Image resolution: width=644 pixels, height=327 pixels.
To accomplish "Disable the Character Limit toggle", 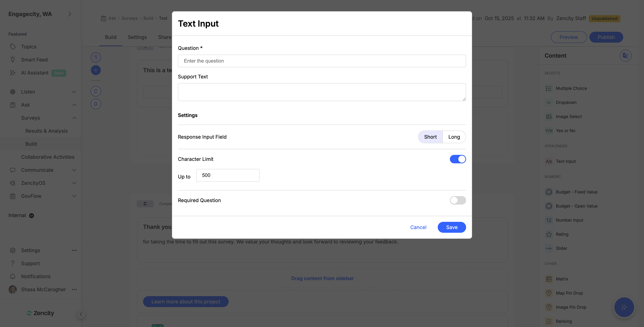I will 457,159.
